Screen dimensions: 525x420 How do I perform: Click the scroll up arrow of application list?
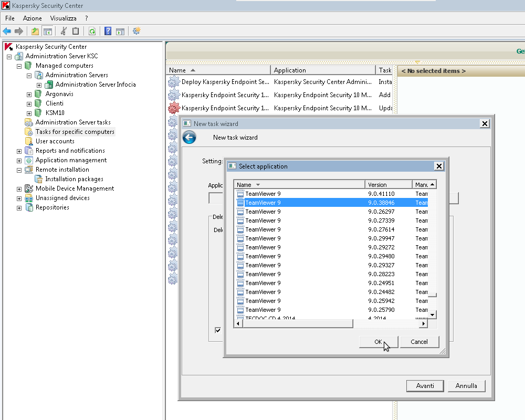[432, 185]
